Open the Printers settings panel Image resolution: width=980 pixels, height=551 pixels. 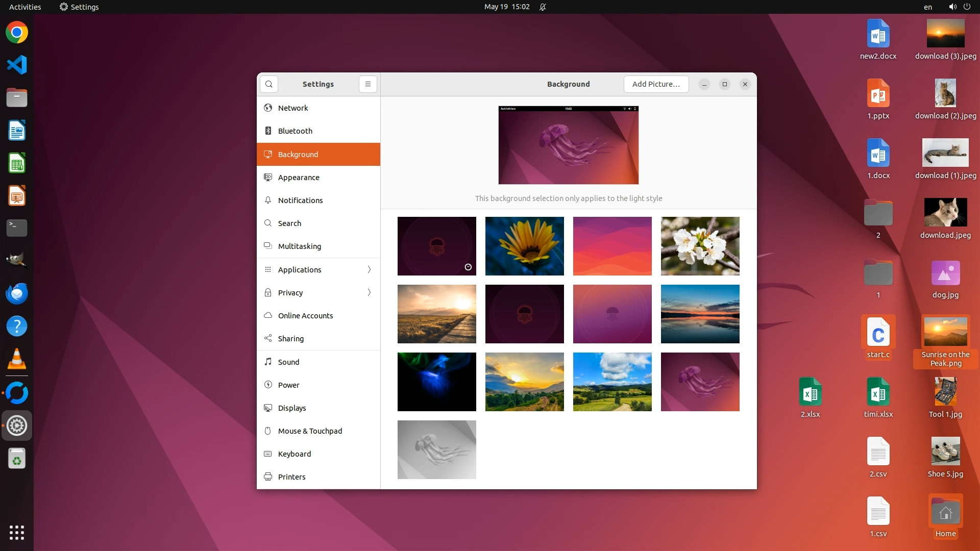(x=291, y=477)
